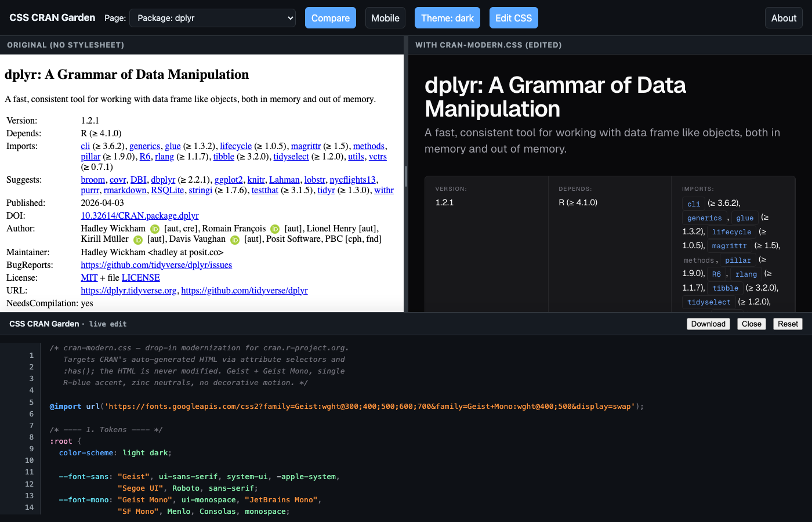Open the nycflights13 link
This screenshot has height=522, width=812.
[353, 180]
